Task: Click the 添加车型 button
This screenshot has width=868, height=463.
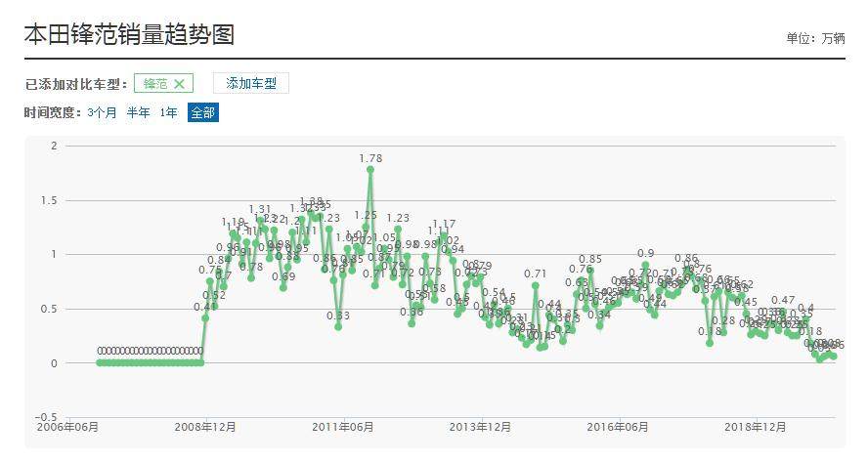Action: [251, 84]
